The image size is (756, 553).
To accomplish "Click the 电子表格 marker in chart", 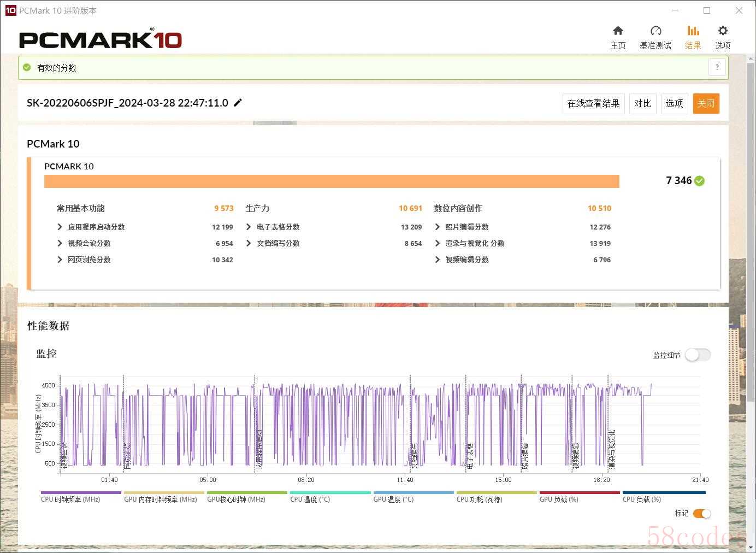I will click(x=470, y=456).
